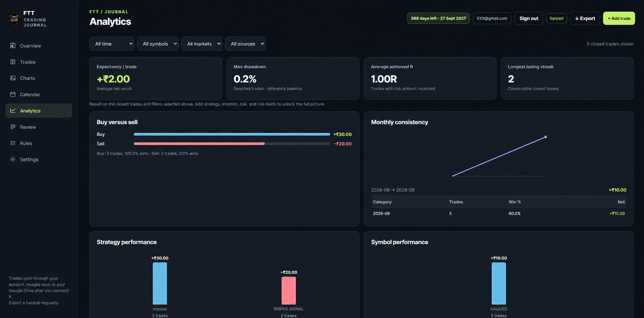Click the Trades list icon
The image size is (644, 318).
[x=13, y=62]
